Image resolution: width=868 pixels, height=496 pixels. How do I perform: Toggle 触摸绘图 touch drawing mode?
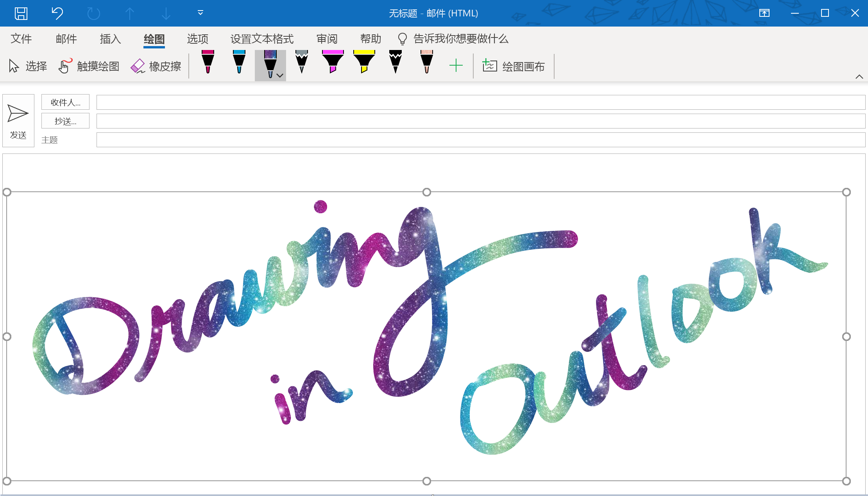coord(89,66)
